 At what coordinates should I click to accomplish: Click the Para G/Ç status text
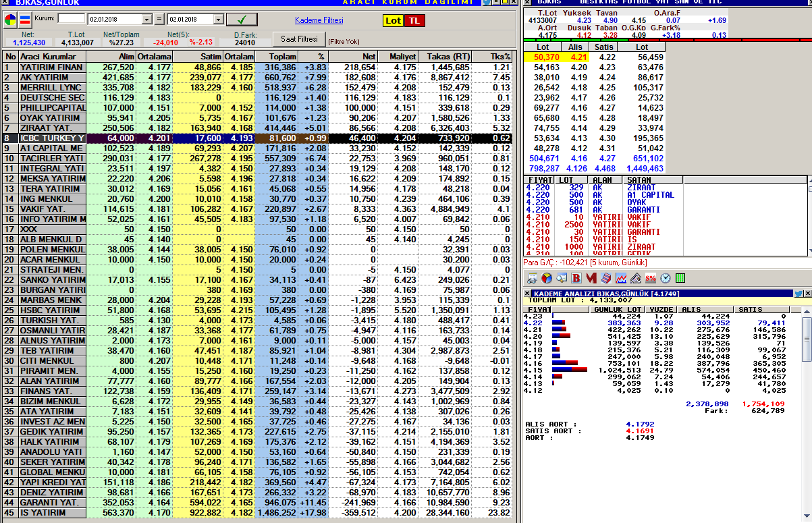pos(585,262)
